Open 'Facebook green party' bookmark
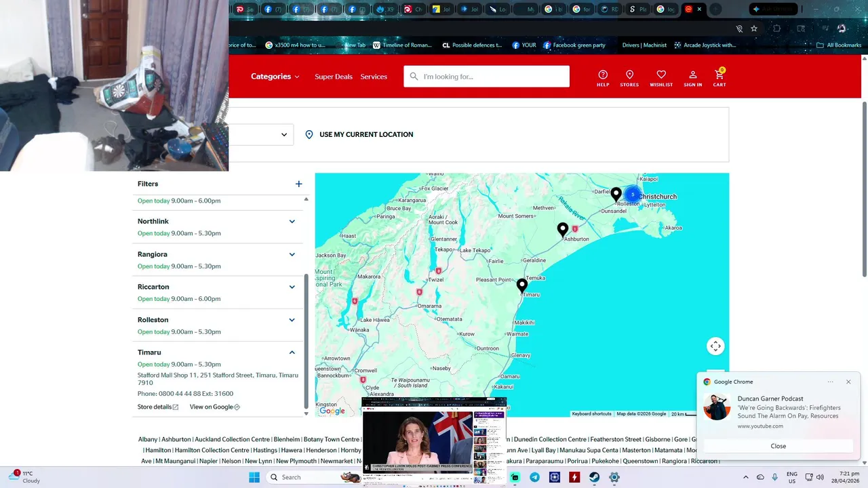868x488 pixels. 574,45
